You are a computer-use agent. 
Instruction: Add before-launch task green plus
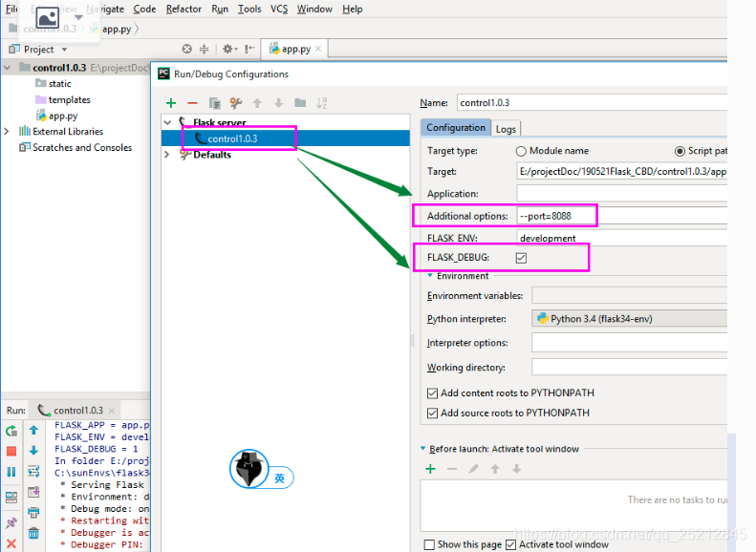click(430, 469)
